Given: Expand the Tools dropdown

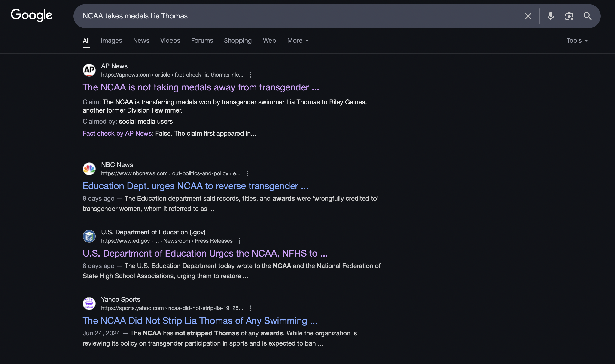Looking at the screenshot, I should [577, 40].
